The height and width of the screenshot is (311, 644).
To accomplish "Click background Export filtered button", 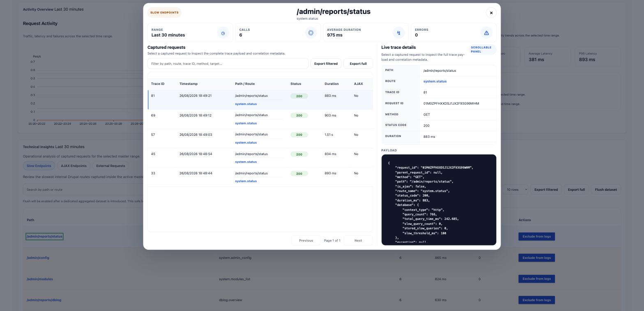I will (x=546, y=190).
